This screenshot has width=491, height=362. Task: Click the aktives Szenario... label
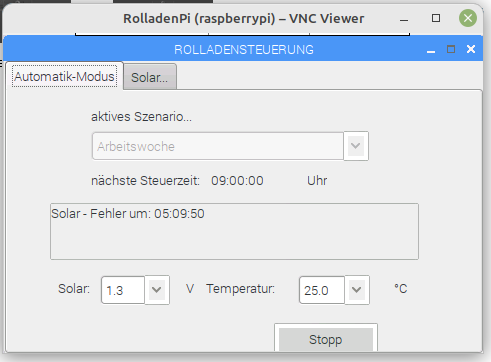coord(142,117)
